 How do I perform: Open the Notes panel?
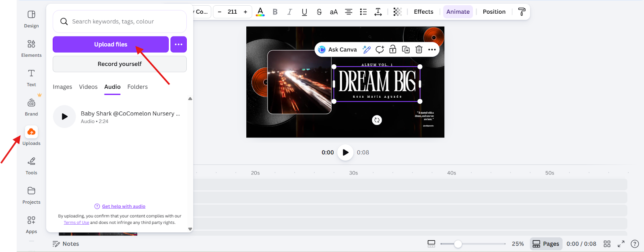pos(66,244)
